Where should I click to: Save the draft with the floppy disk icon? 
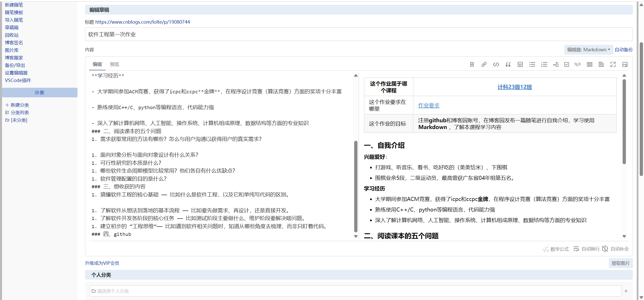tap(601, 65)
